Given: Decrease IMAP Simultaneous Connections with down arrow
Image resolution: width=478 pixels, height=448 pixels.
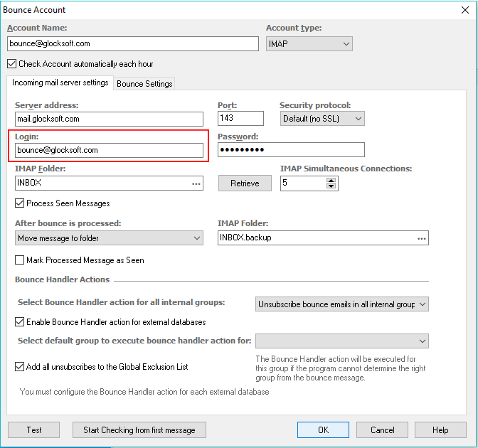Looking at the screenshot, I should coord(331,186).
